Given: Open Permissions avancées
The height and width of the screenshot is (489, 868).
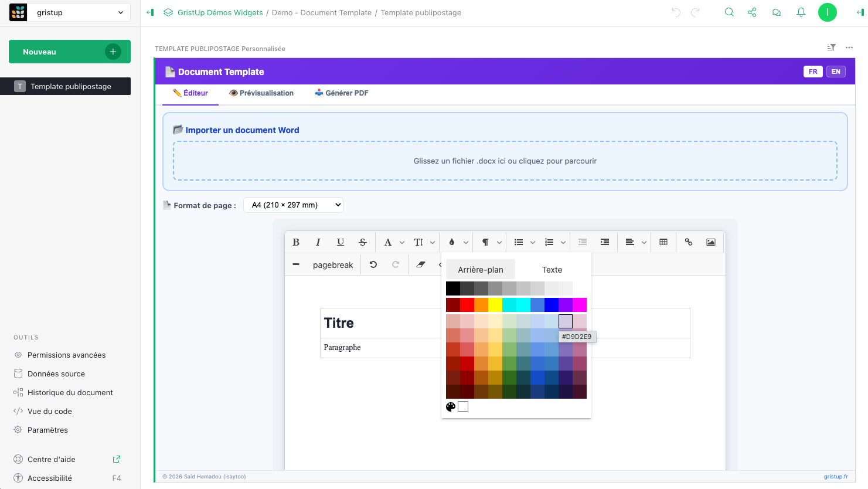Looking at the screenshot, I should 66,355.
